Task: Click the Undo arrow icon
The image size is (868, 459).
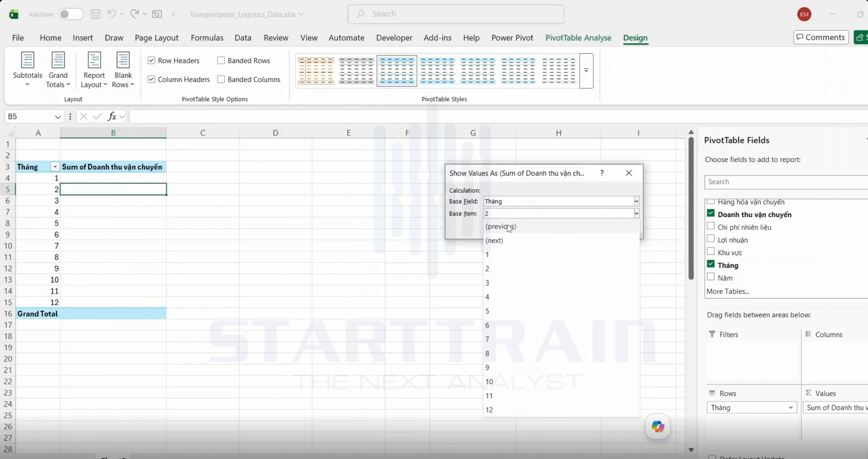Action: tap(111, 14)
